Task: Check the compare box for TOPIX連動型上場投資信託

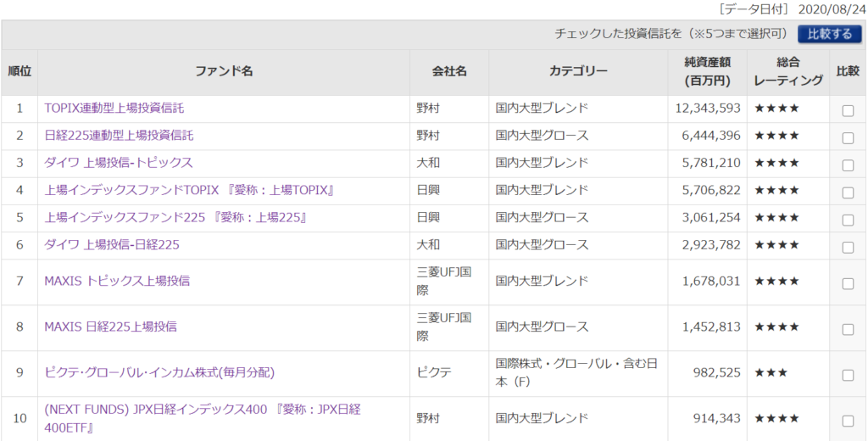Action: (x=848, y=110)
